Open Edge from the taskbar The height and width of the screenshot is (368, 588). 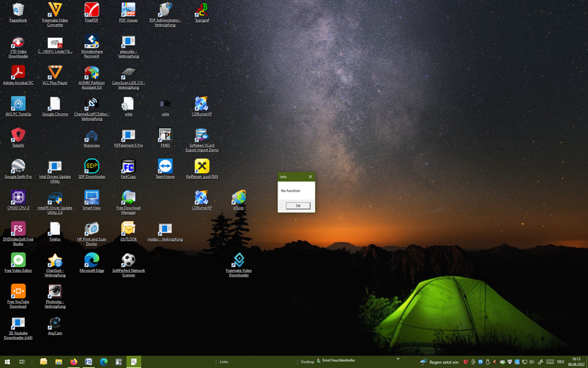click(x=103, y=362)
